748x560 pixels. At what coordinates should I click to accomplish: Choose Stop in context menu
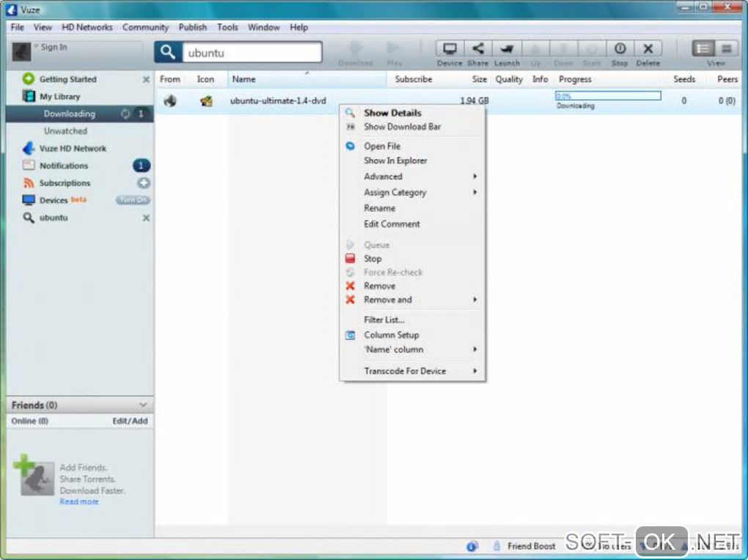coord(413,259)
